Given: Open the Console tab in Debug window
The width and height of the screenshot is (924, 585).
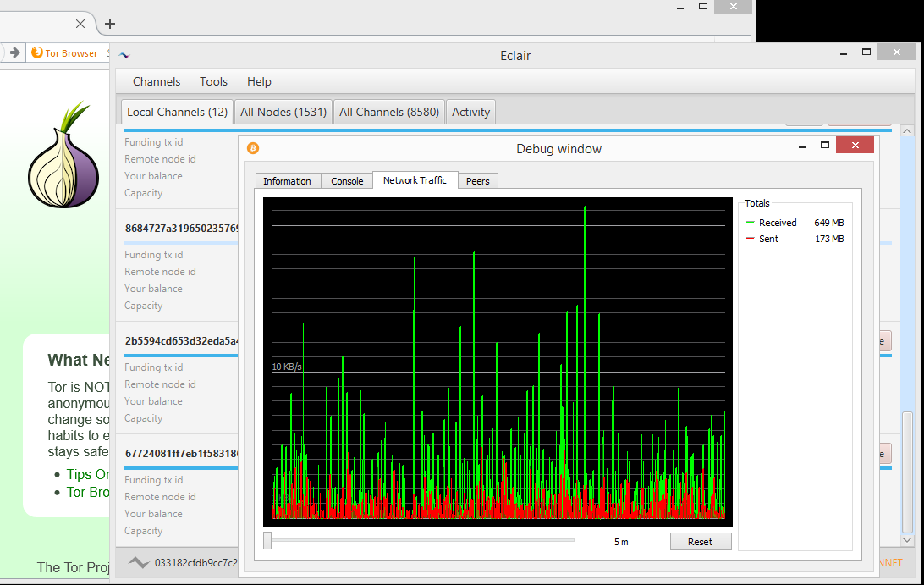Looking at the screenshot, I should pyautogui.click(x=347, y=181).
